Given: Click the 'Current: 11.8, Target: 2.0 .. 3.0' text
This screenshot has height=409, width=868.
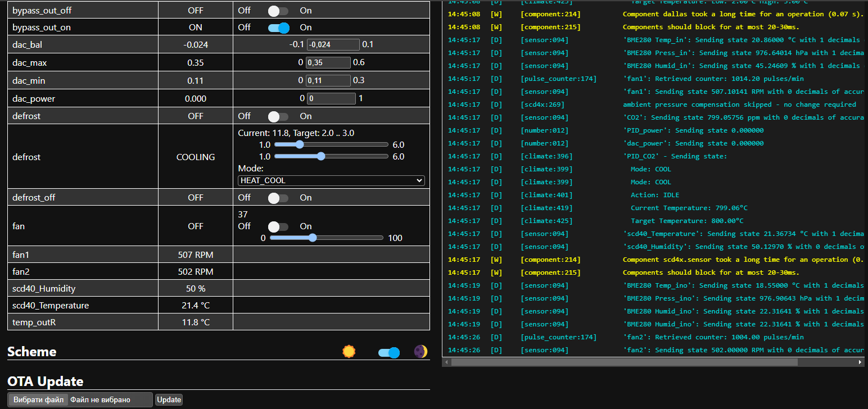Looking at the screenshot, I should (x=296, y=133).
